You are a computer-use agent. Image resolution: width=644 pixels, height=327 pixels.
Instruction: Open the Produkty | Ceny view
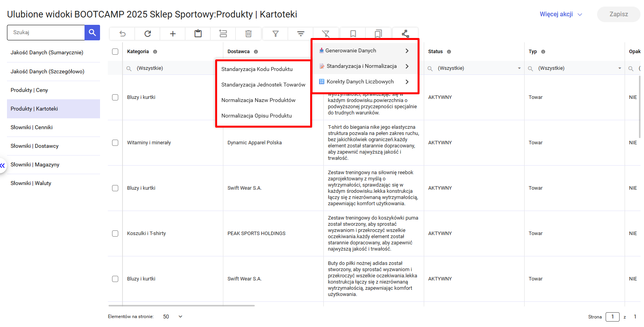29,90
